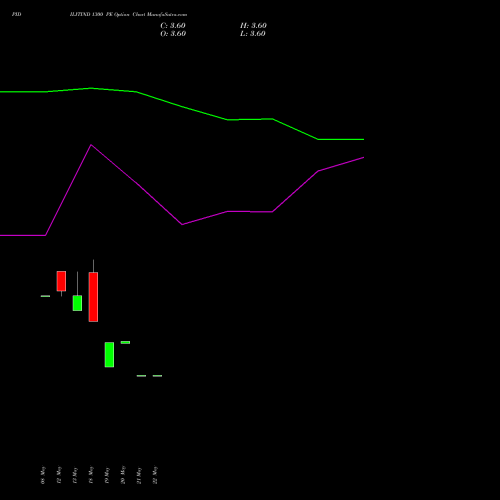Screen dimensions: 500x500
Task: Click the green candle with the long upper wick
Action: click(77, 303)
